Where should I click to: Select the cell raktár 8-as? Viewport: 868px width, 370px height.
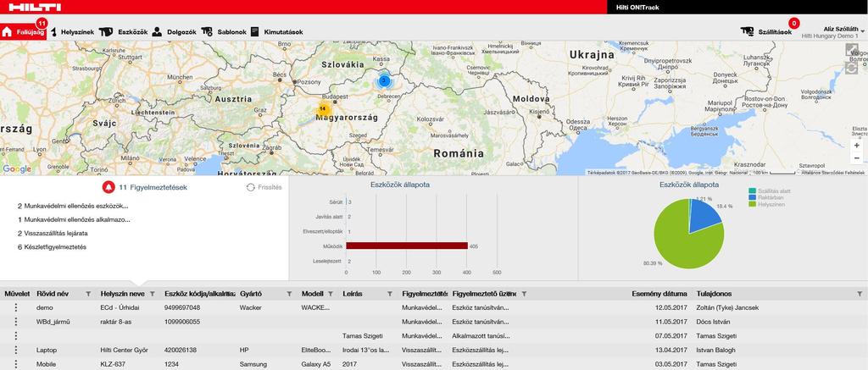coord(114,322)
